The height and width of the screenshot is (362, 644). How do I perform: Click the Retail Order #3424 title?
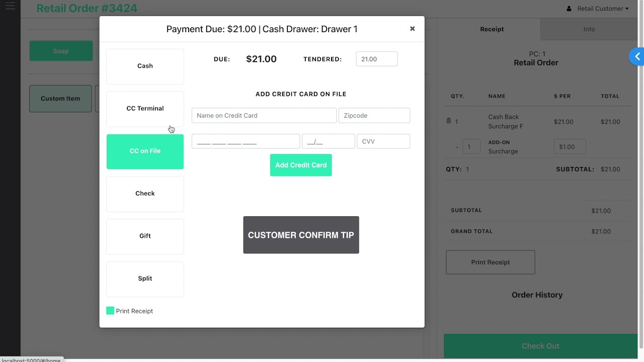(87, 9)
